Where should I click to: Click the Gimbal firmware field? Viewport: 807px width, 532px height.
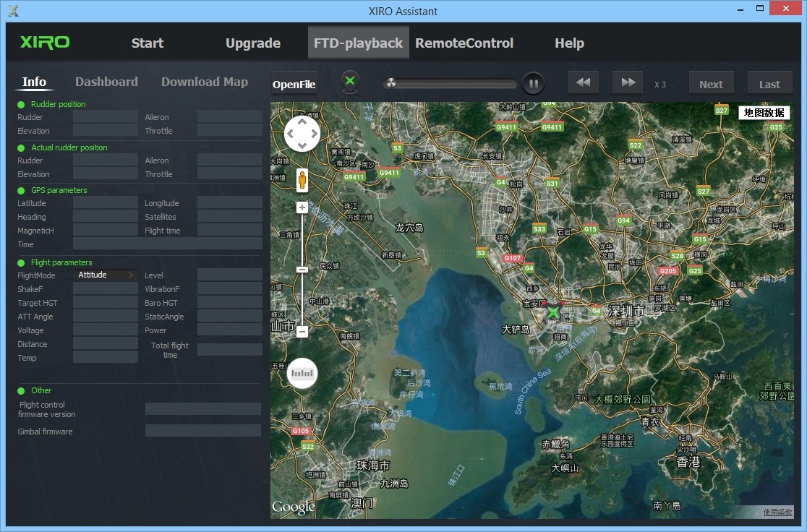pyautogui.click(x=202, y=431)
